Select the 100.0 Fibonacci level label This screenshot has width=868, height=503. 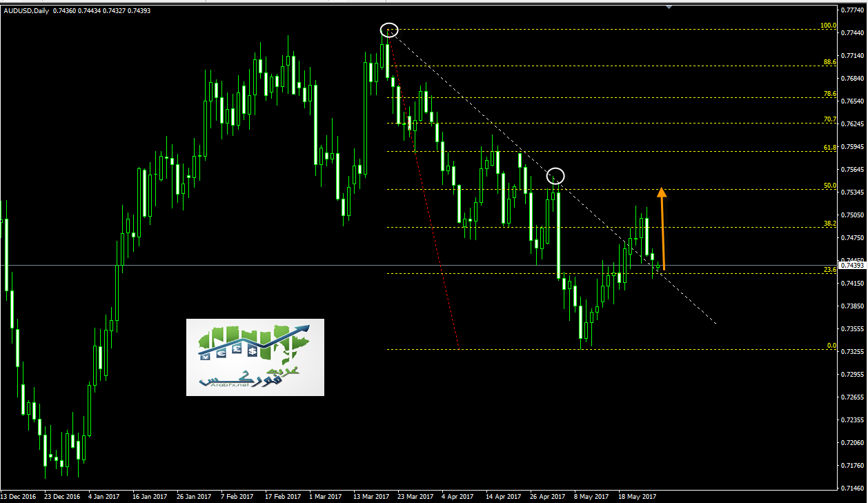(x=828, y=26)
